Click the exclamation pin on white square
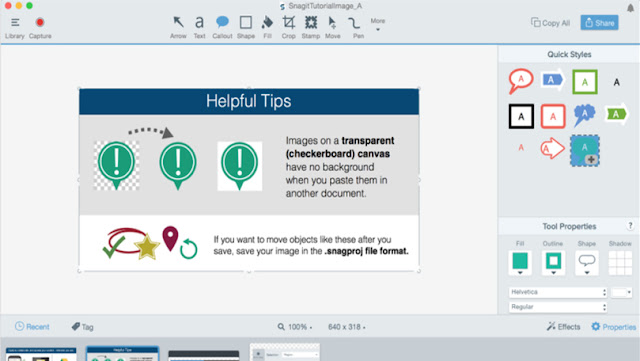The width and height of the screenshot is (640, 361). coord(240,166)
